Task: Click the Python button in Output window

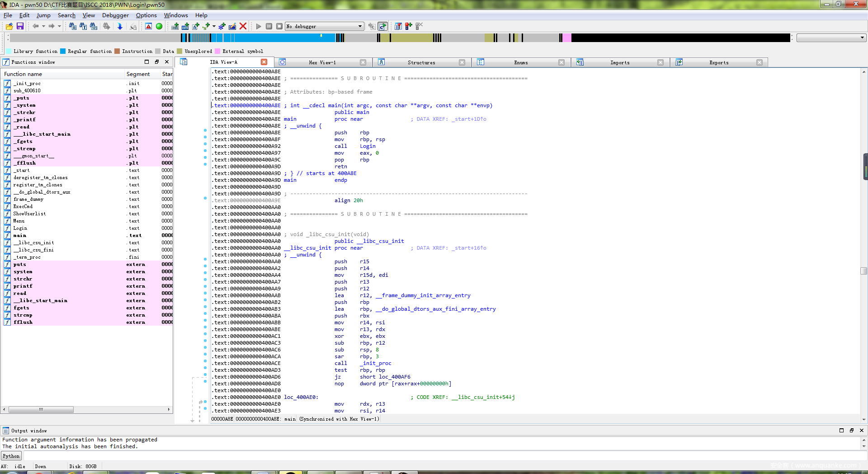Action: click(x=11, y=456)
